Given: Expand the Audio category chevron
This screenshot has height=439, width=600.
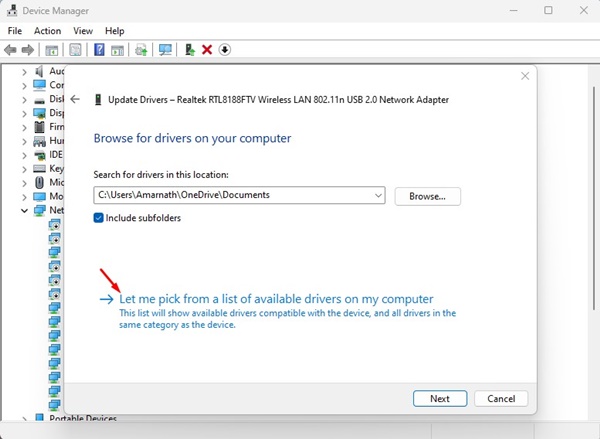Looking at the screenshot, I should click(x=24, y=72).
